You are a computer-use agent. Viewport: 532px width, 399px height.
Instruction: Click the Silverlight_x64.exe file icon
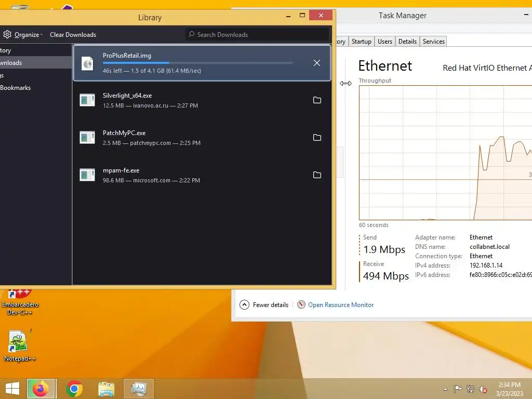[87, 100]
